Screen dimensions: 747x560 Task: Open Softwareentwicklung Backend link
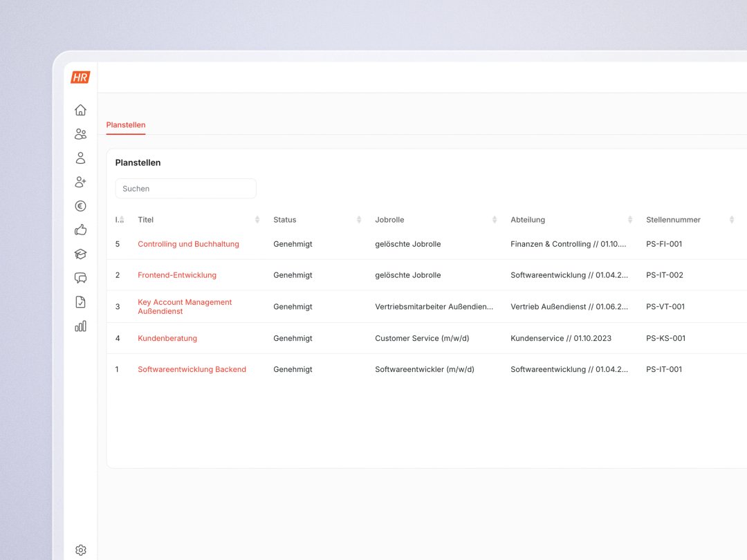pos(192,369)
